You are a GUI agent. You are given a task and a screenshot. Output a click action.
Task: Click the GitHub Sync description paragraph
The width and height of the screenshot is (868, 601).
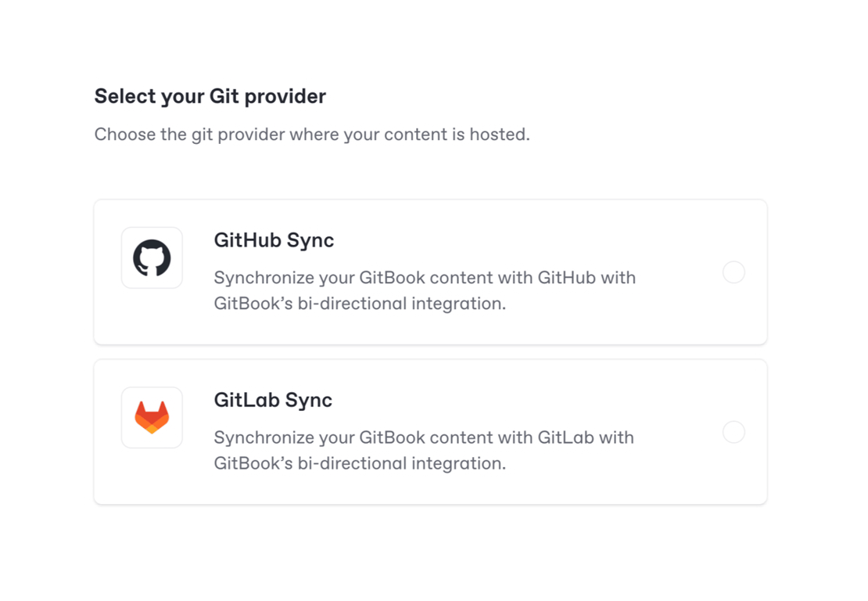tap(425, 290)
